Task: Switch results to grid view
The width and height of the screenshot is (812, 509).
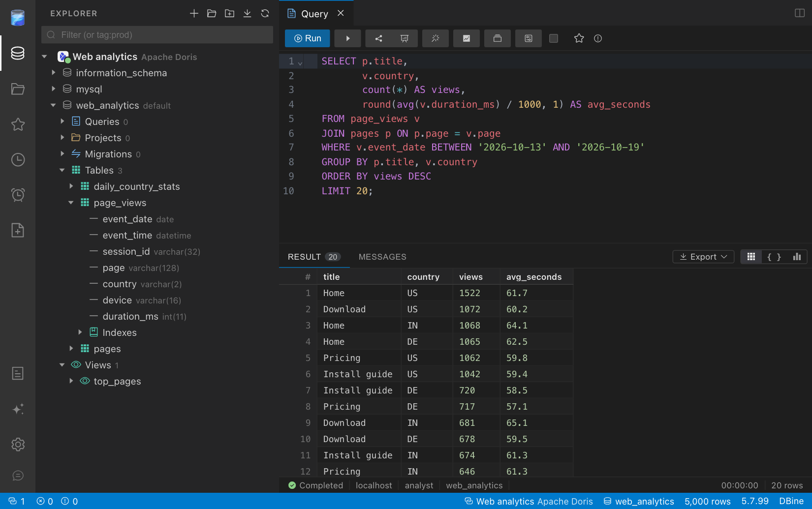Action: (751, 257)
